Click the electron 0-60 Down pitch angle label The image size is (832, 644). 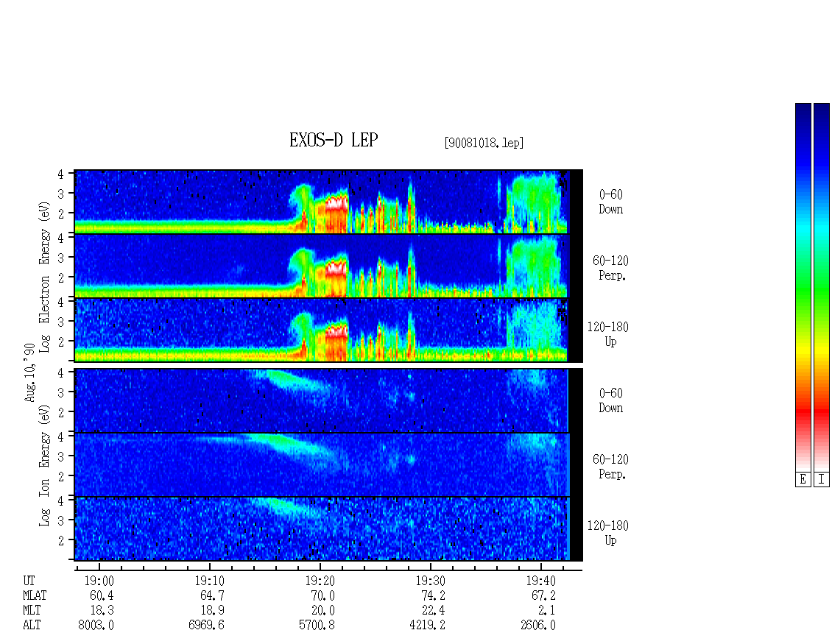pyautogui.click(x=610, y=202)
